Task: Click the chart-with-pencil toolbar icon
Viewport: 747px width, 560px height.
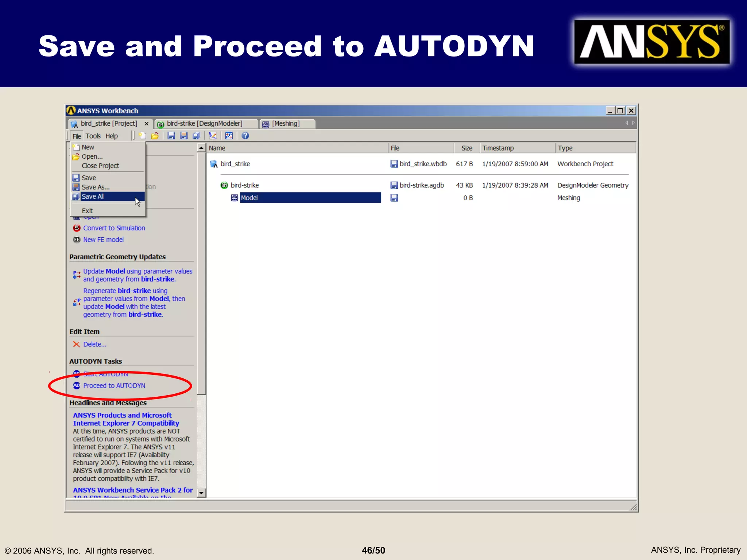Action: (x=213, y=136)
